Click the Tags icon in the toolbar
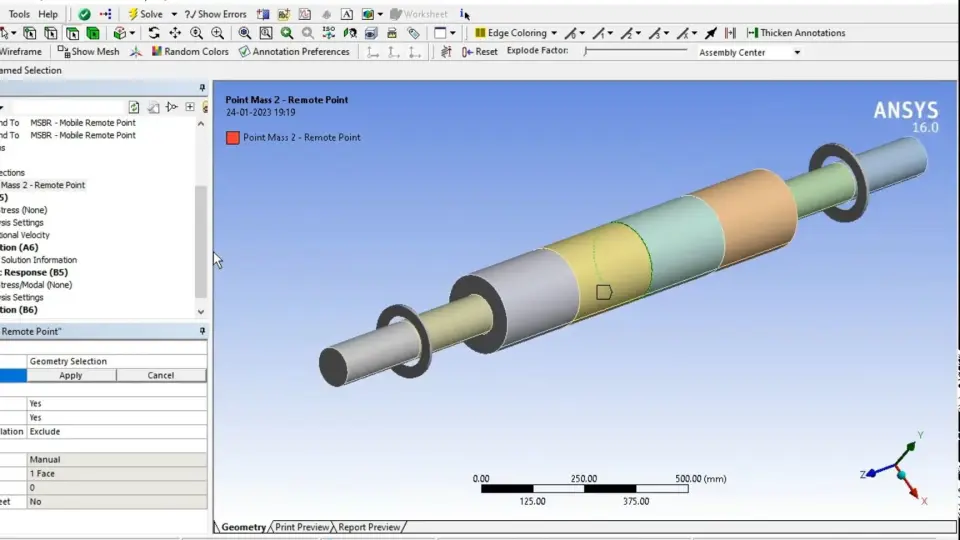The height and width of the screenshot is (540, 960). (413, 33)
